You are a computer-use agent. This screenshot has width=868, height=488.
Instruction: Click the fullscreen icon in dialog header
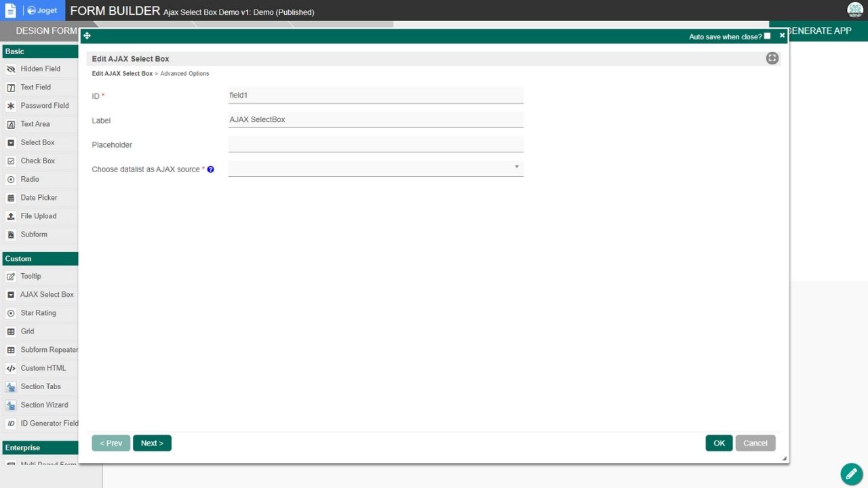tap(772, 58)
